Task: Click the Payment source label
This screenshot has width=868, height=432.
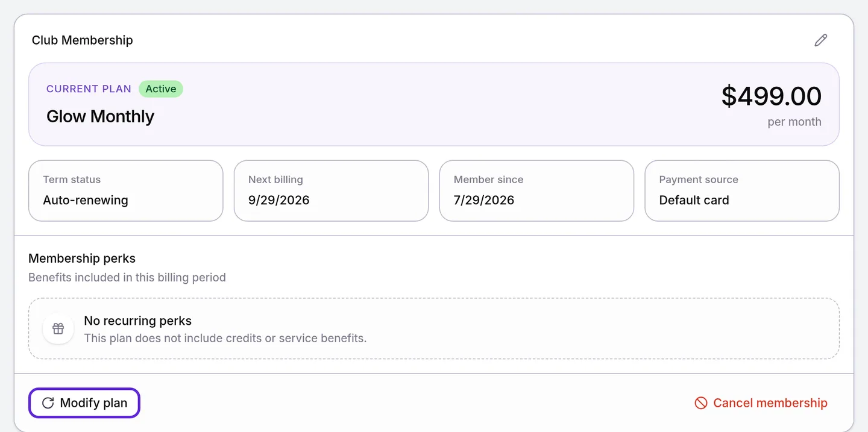Action: point(699,180)
